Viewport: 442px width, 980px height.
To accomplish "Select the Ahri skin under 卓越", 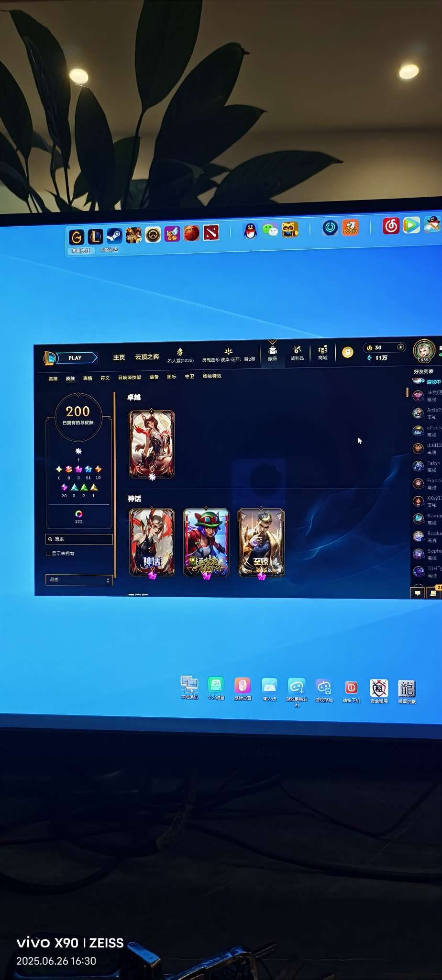I will point(152,444).
